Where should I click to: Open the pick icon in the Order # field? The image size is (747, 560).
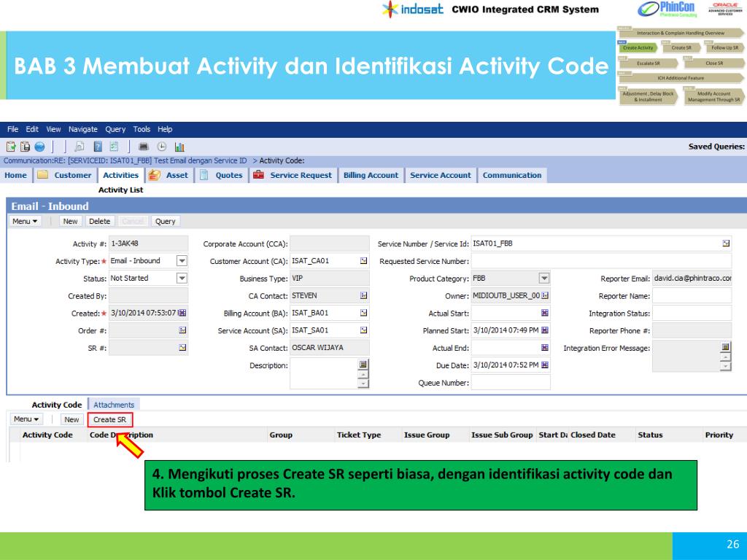[x=182, y=330]
